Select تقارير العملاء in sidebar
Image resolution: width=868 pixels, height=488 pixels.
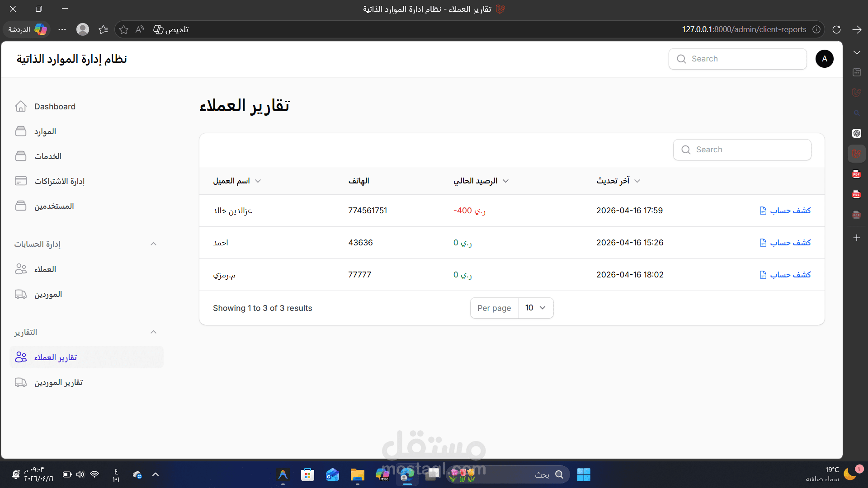click(x=86, y=357)
